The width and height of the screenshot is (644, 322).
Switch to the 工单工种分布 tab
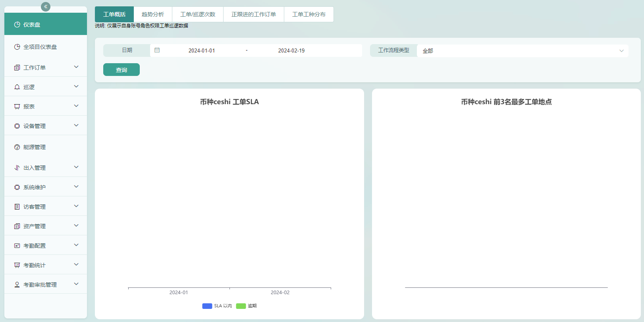click(309, 14)
